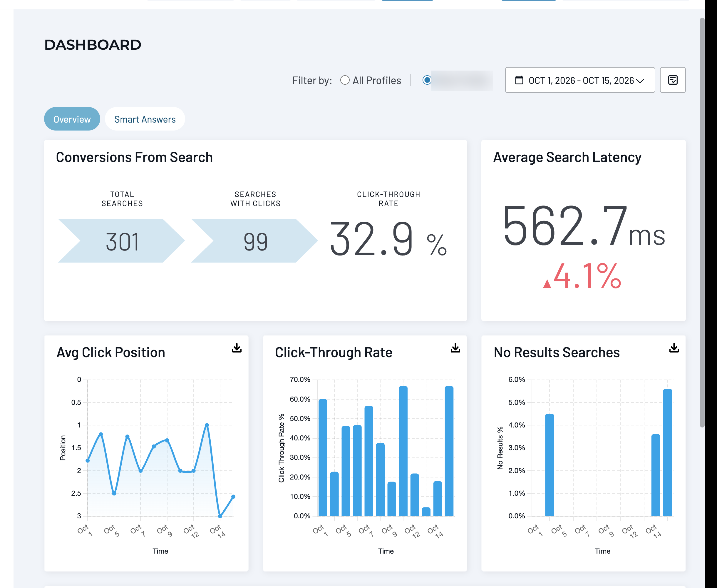
Task: Select the blurred profile radio button
Action: [x=427, y=80]
